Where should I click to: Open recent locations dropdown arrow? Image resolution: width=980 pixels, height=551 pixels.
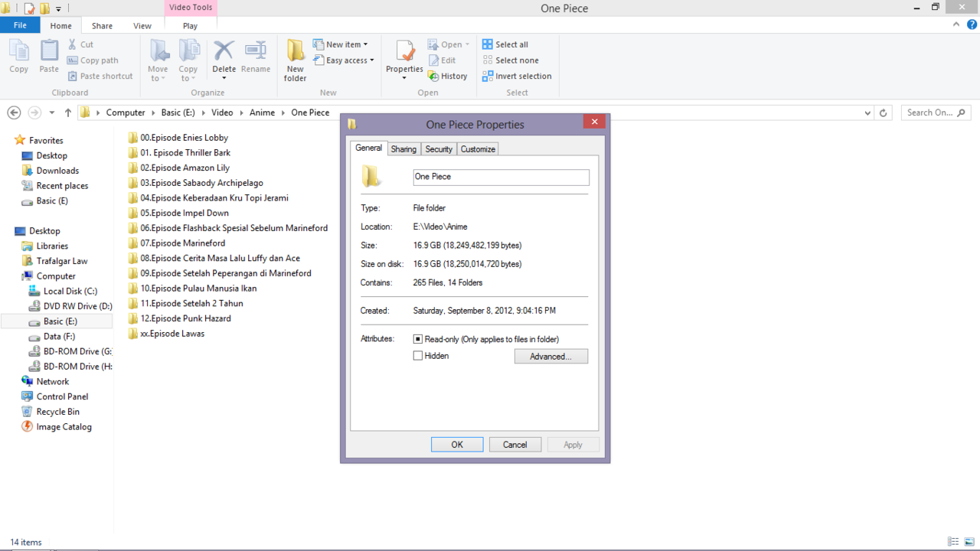coord(52,112)
